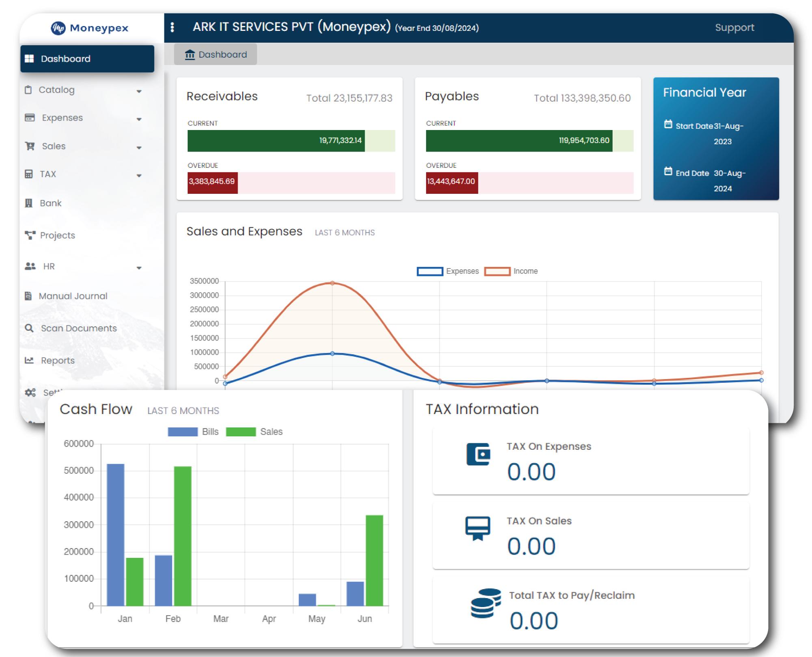The height and width of the screenshot is (657, 812).
Task: Expand the Catalog sidebar dropdown arrow
Action: point(139,91)
